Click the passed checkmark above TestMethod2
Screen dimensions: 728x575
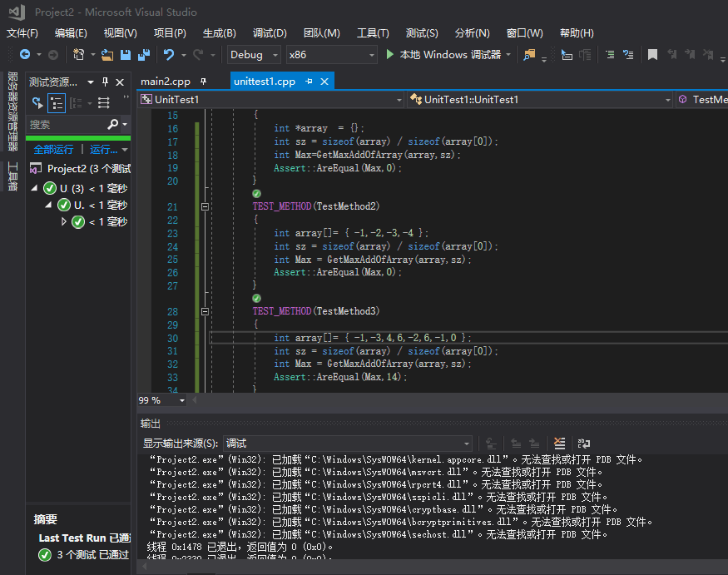click(256, 193)
